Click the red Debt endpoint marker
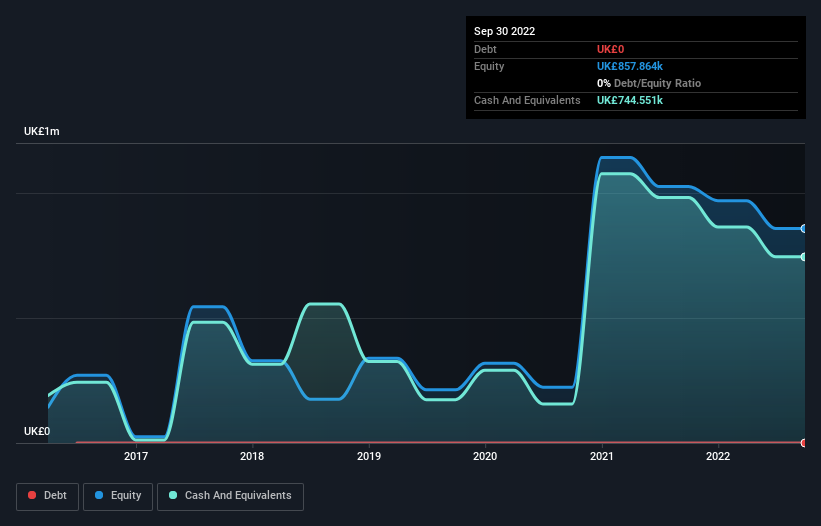 point(804,443)
